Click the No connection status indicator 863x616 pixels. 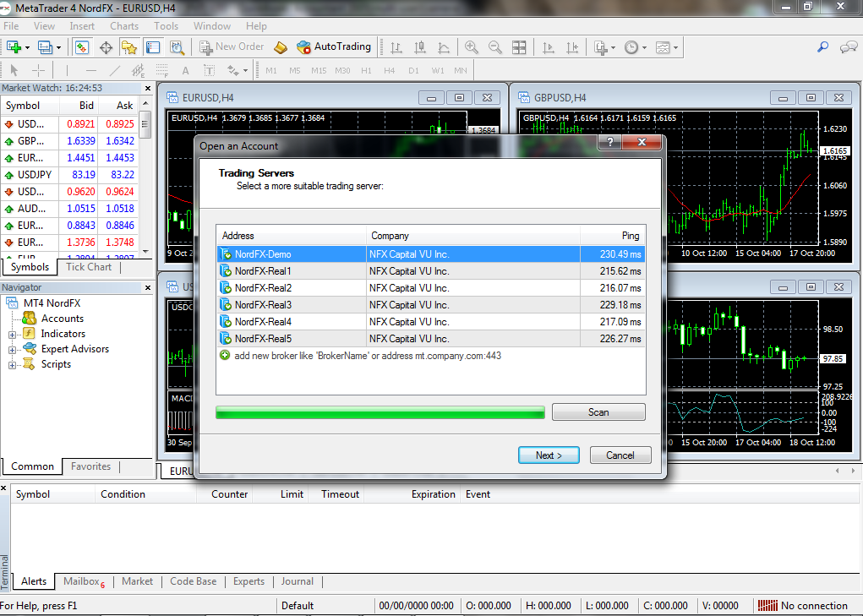click(802, 606)
